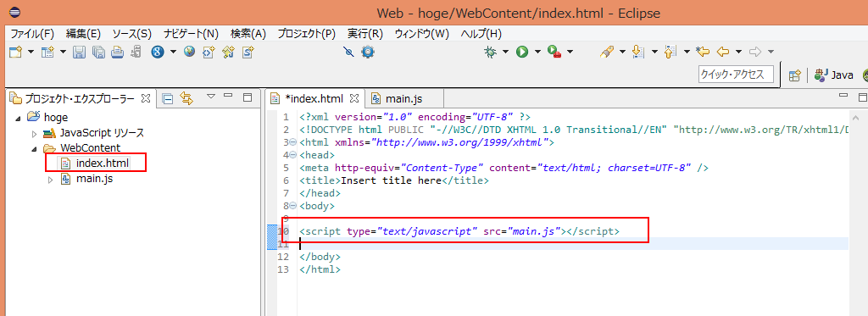
Task: Click the Run External Tools icon
Action: (x=554, y=52)
